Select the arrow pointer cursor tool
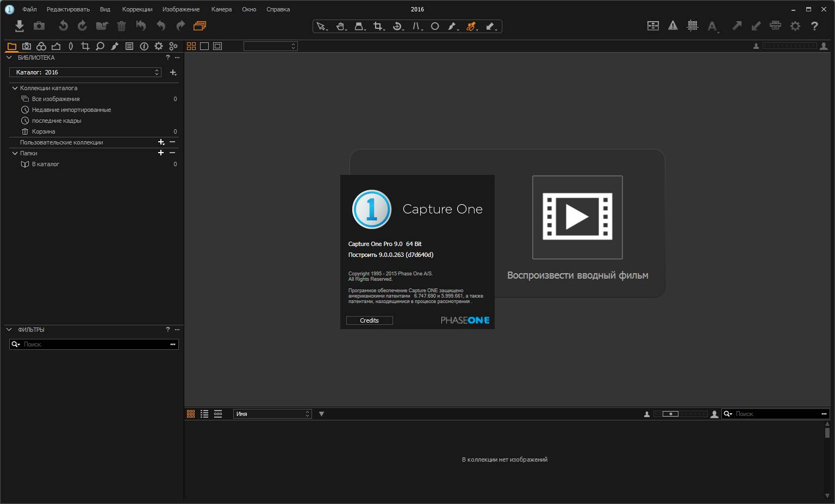835x504 pixels. (x=322, y=26)
